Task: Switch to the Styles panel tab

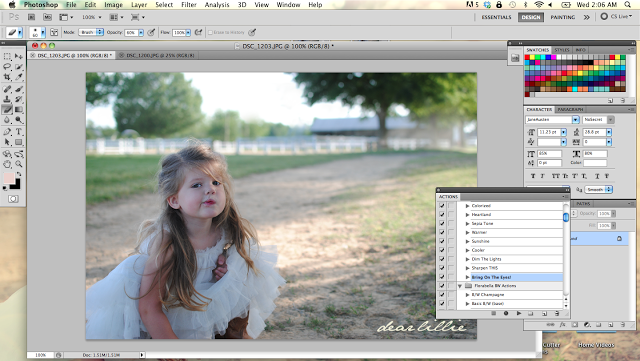Action: point(562,49)
